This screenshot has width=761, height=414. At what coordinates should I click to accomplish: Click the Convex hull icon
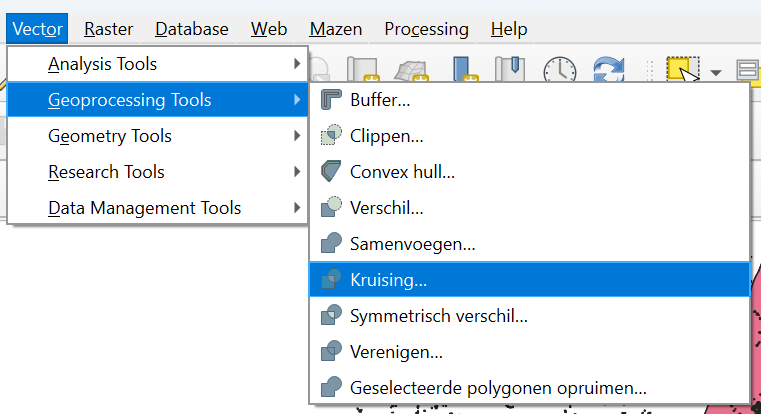pos(331,172)
